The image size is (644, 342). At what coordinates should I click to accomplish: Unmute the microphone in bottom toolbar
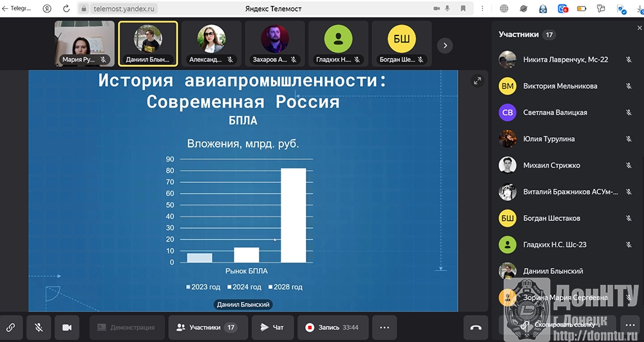coord(39,327)
